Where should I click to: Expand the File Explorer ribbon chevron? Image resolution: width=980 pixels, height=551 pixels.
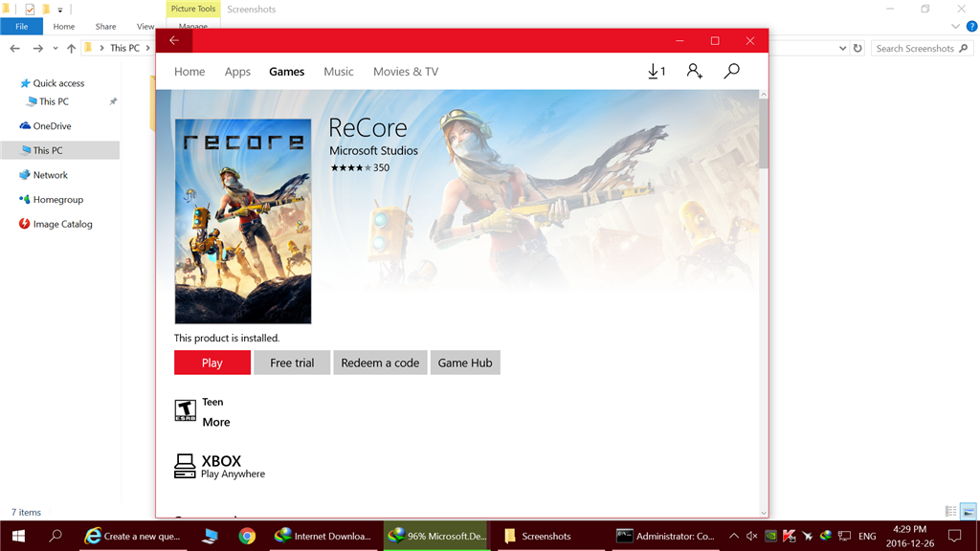[x=956, y=26]
